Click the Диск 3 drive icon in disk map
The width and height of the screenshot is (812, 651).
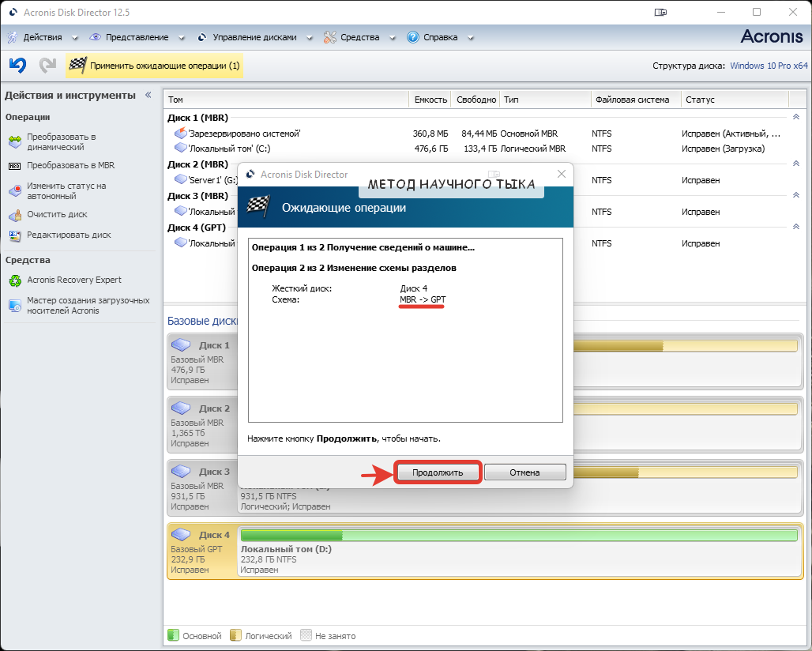181,471
